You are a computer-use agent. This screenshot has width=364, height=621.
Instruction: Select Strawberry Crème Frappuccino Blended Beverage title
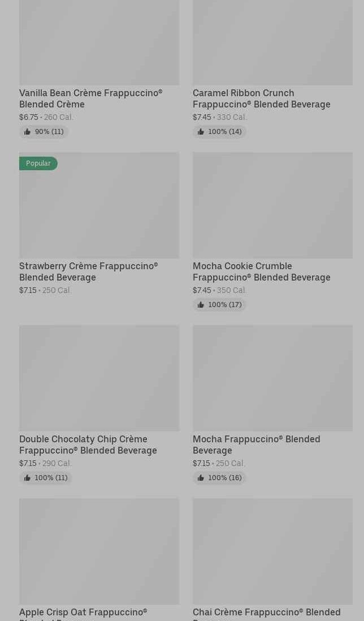click(x=88, y=271)
